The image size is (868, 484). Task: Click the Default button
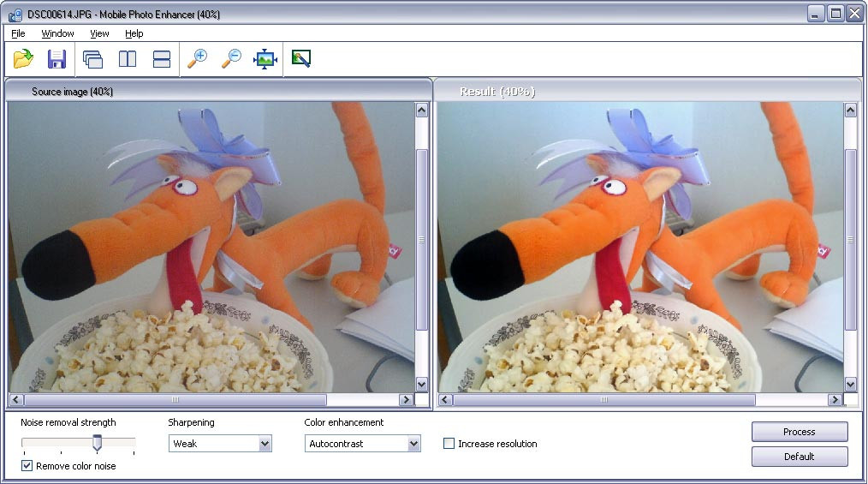(x=800, y=457)
